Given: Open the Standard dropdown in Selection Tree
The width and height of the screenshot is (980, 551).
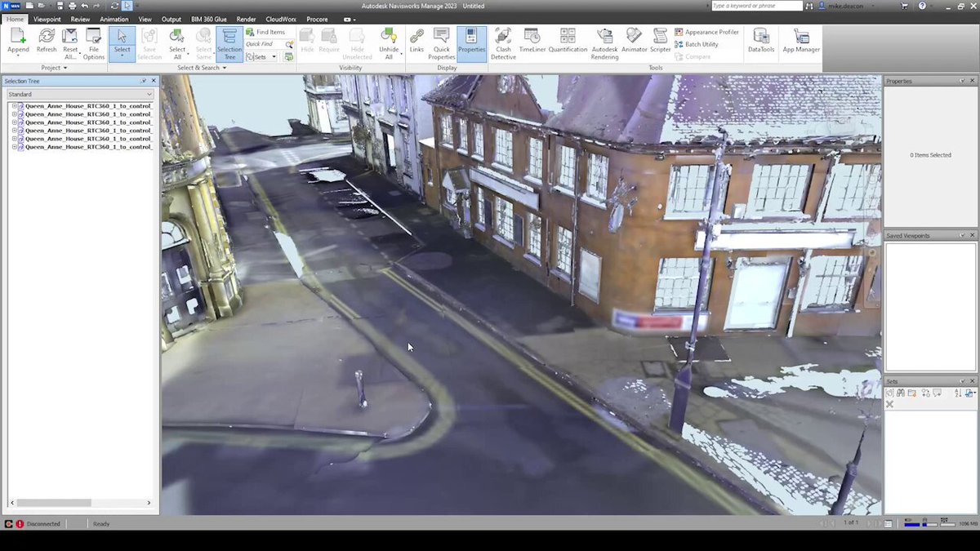Looking at the screenshot, I should tap(80, 94).
